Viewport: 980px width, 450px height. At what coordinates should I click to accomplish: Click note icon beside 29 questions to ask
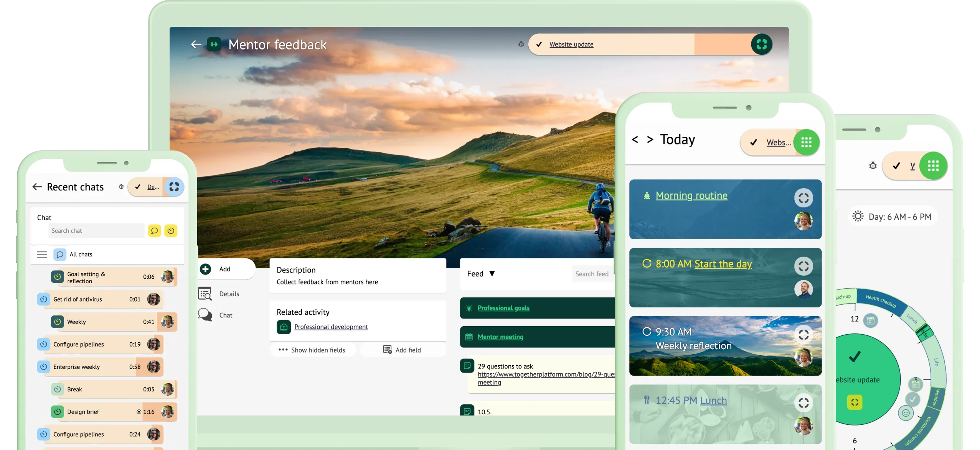467,366
